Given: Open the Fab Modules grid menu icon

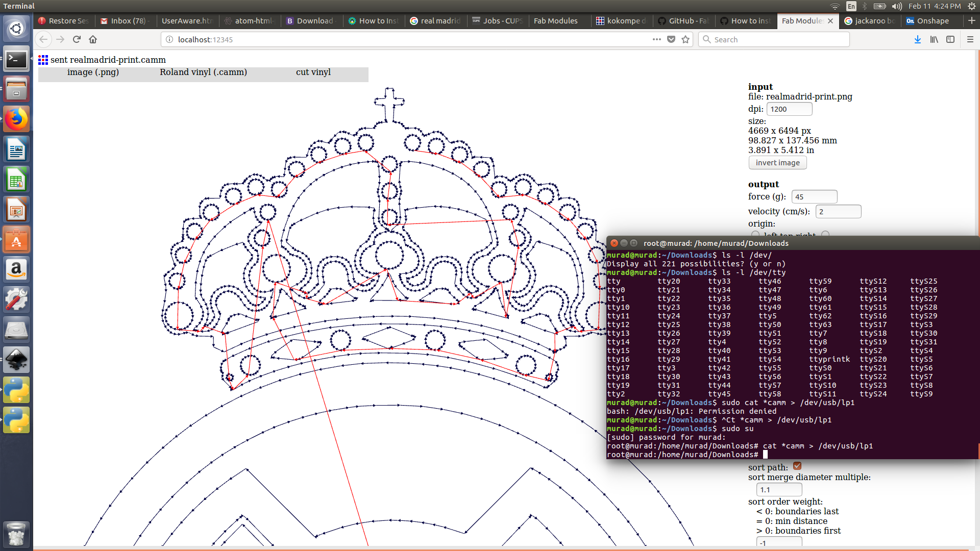Looking at the screenshot, I should click(x=43, y=60).
